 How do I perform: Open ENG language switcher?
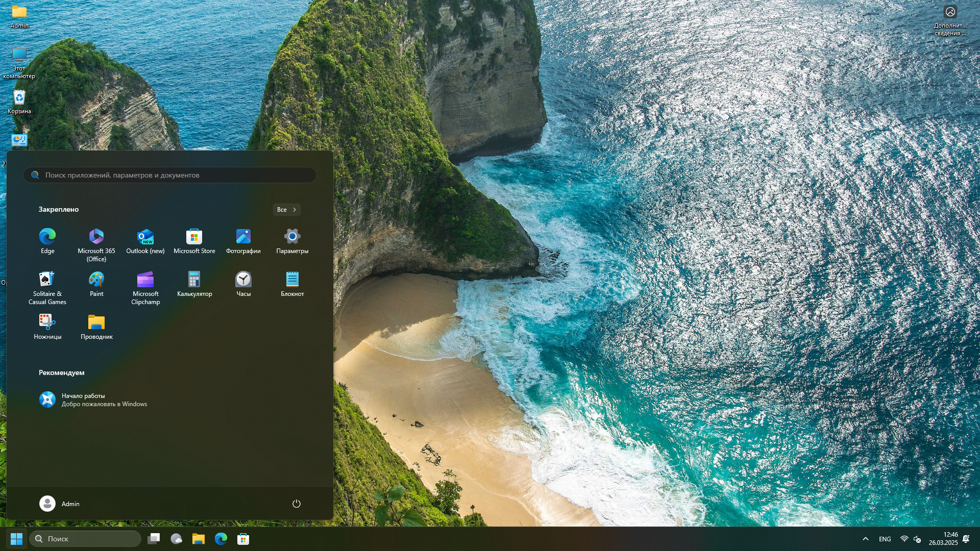coord(885,539)
